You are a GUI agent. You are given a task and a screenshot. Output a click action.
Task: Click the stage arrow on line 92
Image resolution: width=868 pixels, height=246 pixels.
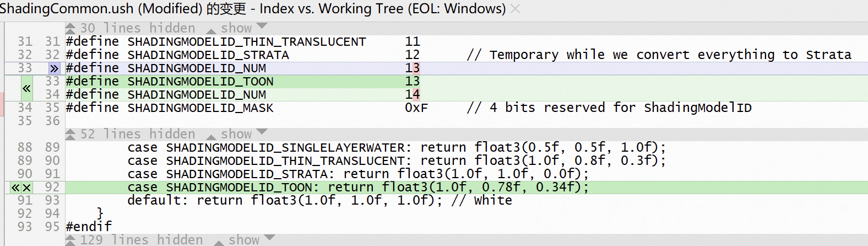15,188
